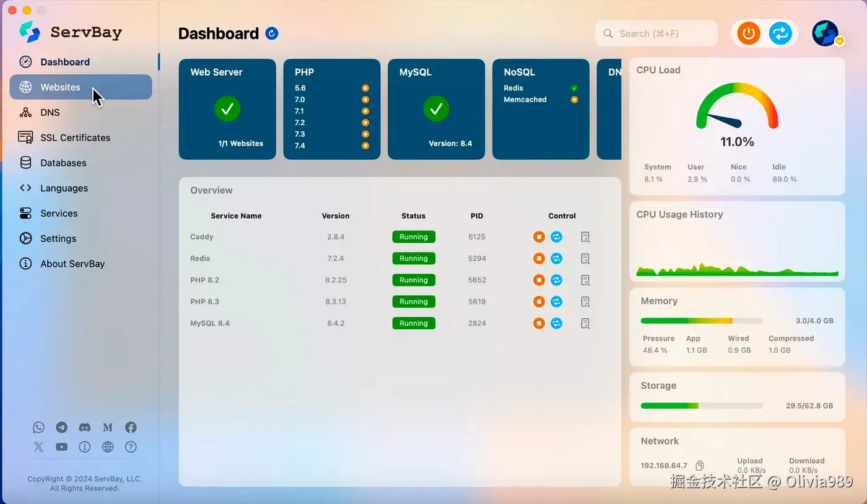Open the YouTube link icon
867x504 pixels.
(61, 447)
